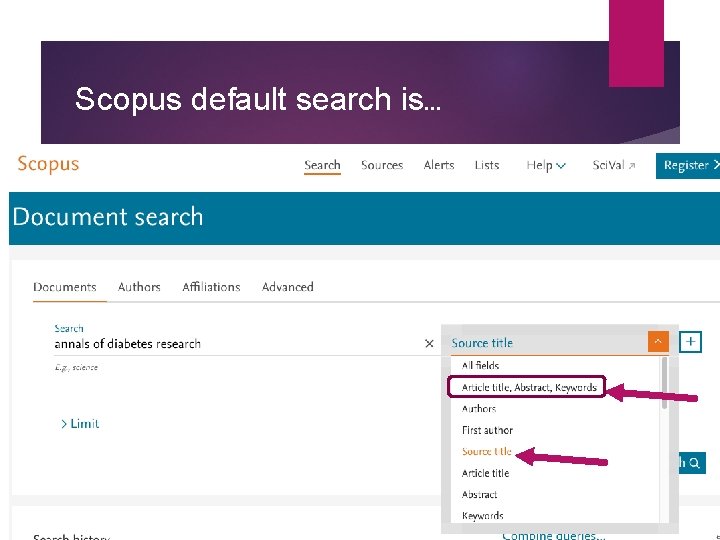Open the SciVal external link
The height and width of the screenshot is (540, 720).
614,165
